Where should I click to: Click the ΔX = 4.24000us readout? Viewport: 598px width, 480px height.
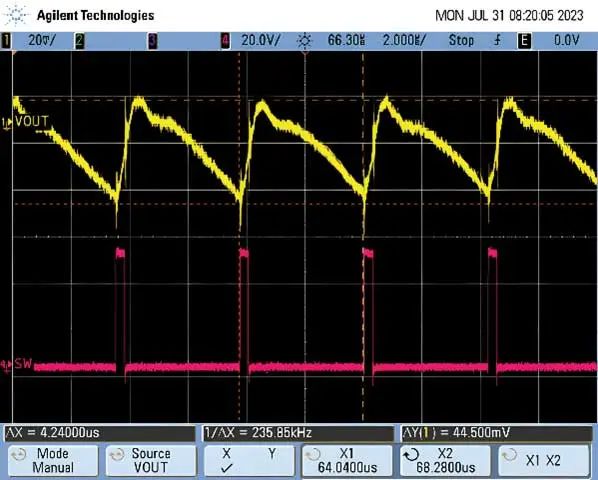99,433
